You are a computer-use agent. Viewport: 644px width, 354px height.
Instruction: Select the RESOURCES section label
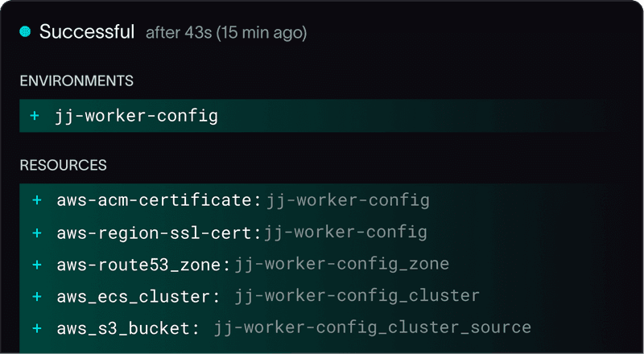(x=64, y=165)
